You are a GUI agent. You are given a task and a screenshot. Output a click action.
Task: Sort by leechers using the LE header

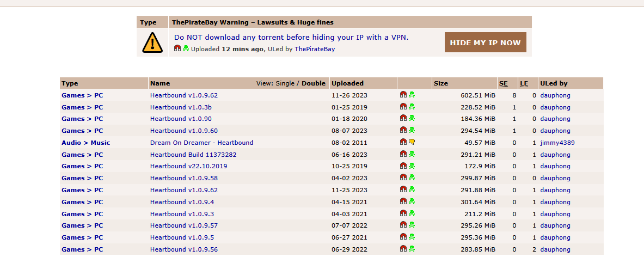click(x=524, y=83)
